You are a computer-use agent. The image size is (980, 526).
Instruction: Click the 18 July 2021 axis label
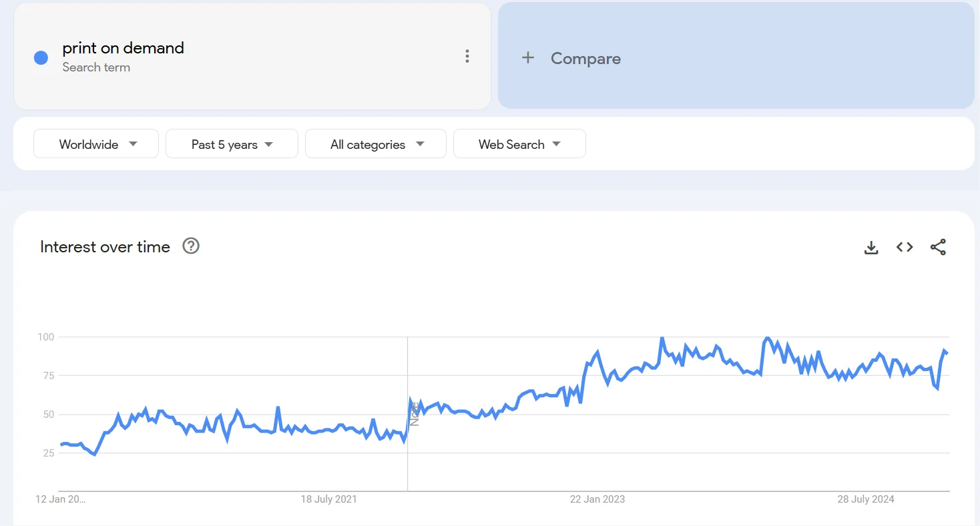[x=328, y=499]
